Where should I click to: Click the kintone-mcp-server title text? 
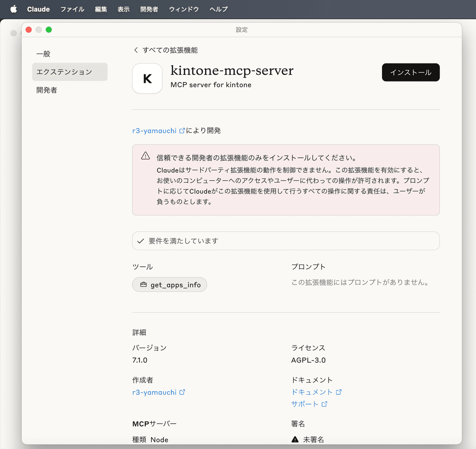(x=232, y=71)
